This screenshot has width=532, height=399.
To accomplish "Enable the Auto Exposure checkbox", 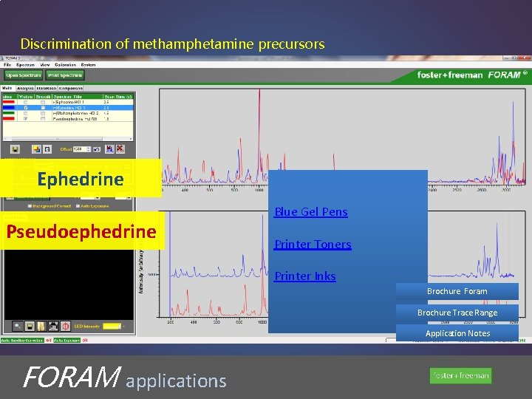I will [x=78, y=206].
